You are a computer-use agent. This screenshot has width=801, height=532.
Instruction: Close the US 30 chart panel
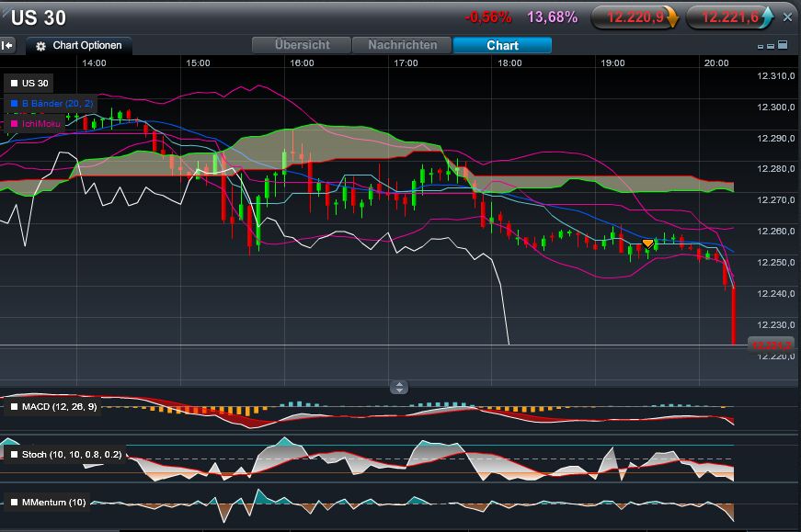(x=787, y=17)
